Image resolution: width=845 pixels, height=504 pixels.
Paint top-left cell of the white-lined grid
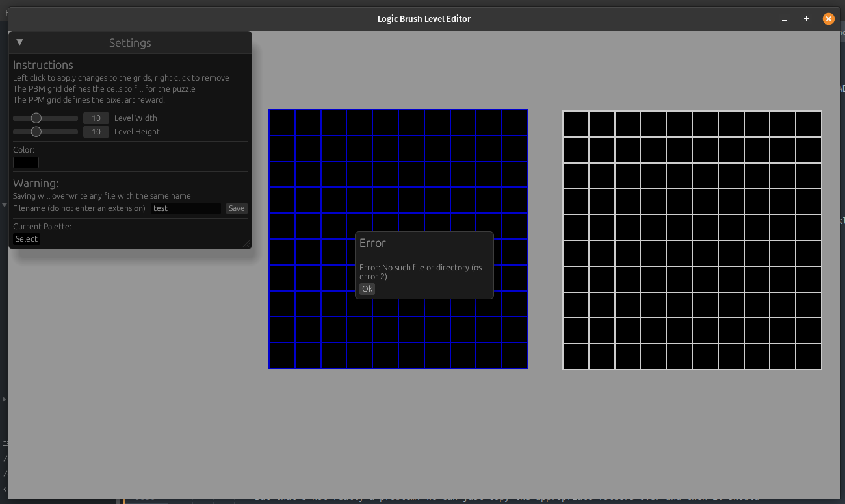pyautogui.click(x=576, y=124)
